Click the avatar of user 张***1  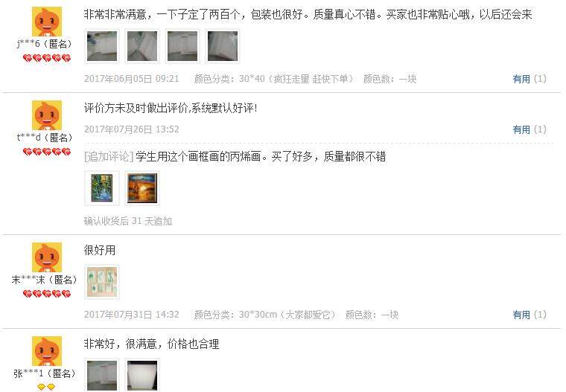[47, 351]
